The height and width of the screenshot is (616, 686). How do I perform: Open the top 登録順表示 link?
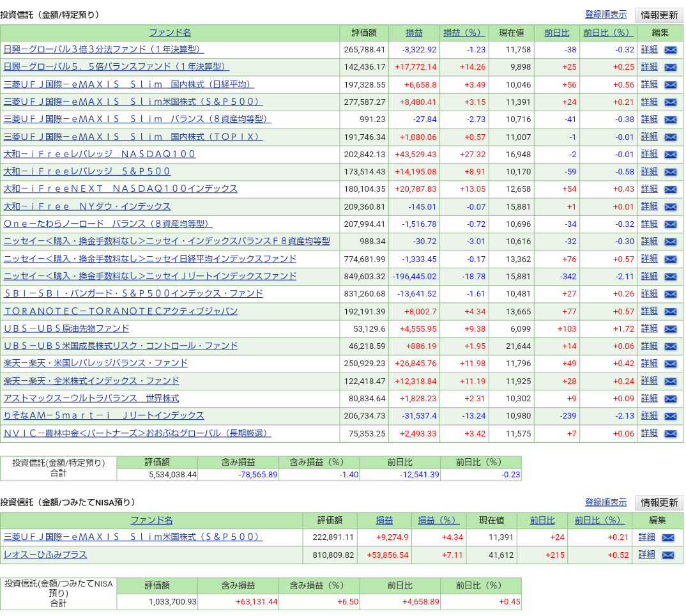pyautogui.click(x=606, y=15)
